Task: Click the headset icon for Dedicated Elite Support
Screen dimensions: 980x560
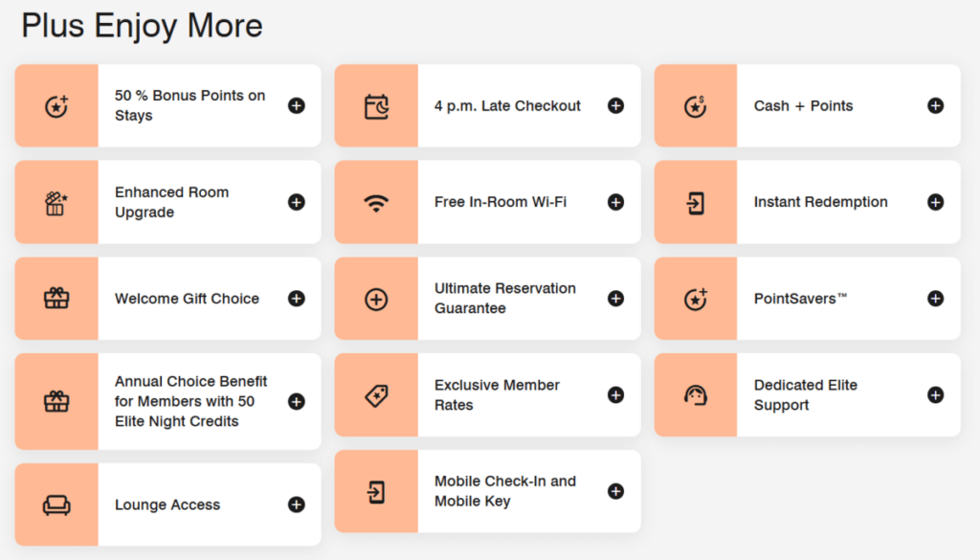Action: [x=696, y=394]
